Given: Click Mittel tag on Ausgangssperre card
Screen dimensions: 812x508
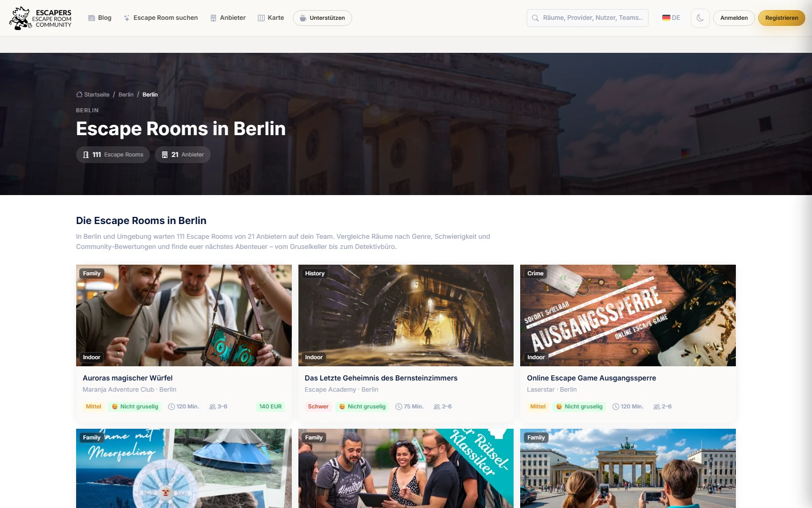Looking at the screenshot, I should tap(538, 406).
